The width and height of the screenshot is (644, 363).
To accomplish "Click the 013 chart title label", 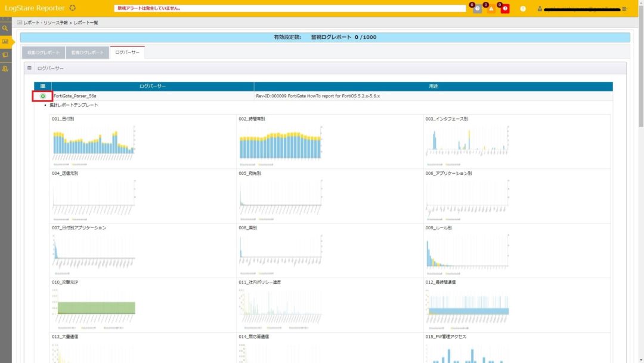I will pos(65,337).
